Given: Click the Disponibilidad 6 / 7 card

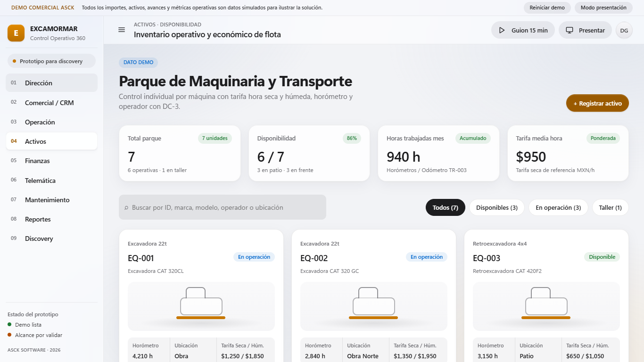Looking at the screenshot, I should coord(309,153).
